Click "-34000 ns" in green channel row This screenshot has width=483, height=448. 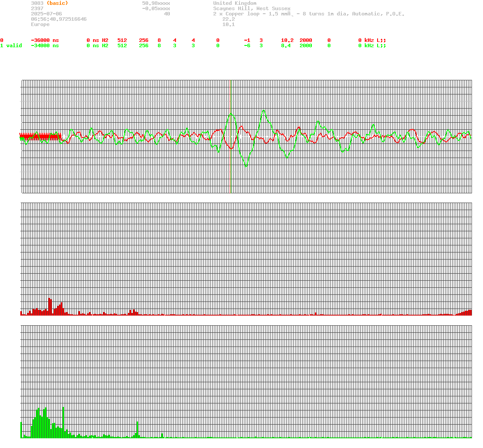click(45, 45)
